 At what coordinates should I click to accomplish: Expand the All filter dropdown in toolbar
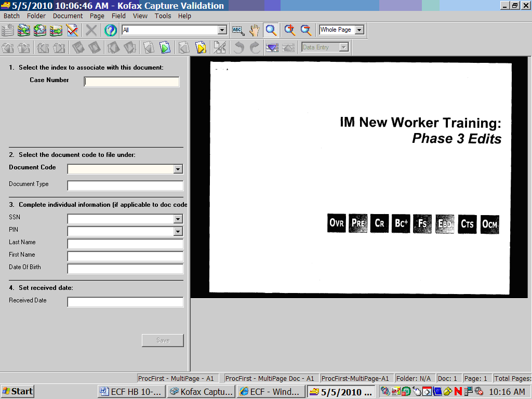click(222, 30)
